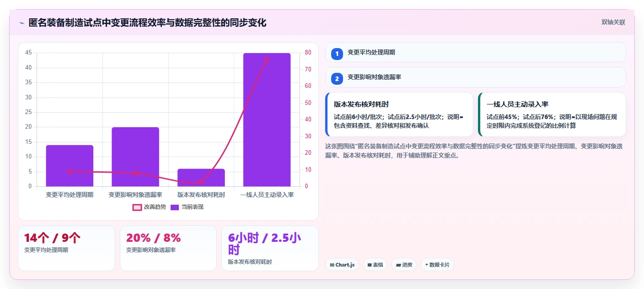Click the 6小时 / 2.5小时 metric value
The height and width of the screenshot is (289, 644).
pos(264,244)
